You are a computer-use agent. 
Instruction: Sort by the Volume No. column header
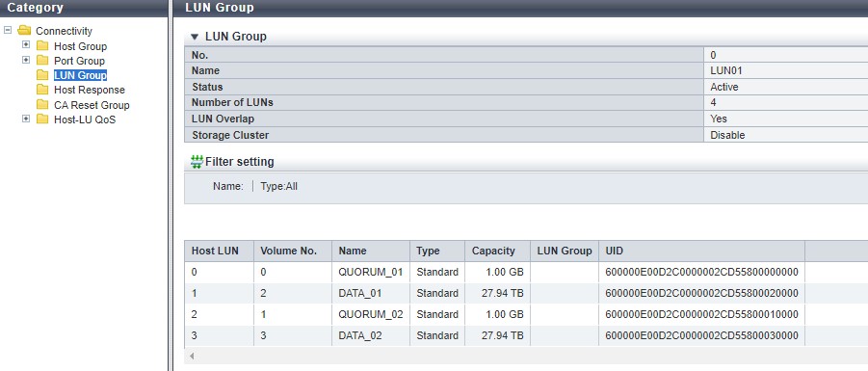[293, 251]
